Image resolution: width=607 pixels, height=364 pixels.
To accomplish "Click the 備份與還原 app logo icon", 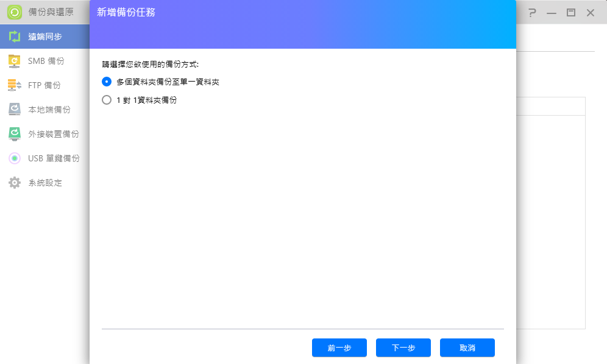I will pos(15,12).
